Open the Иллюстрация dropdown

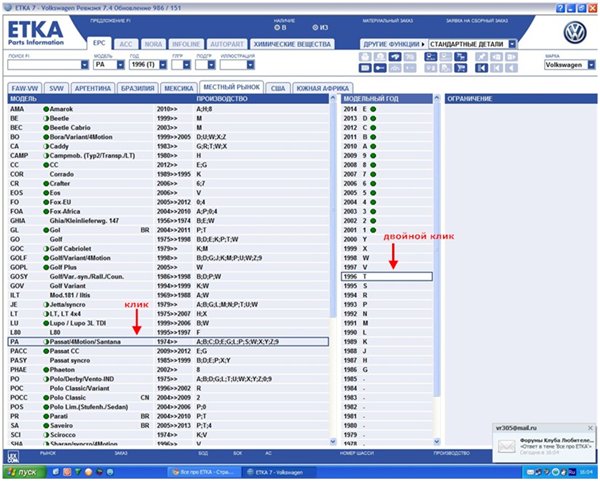click(x=250, y=65)
